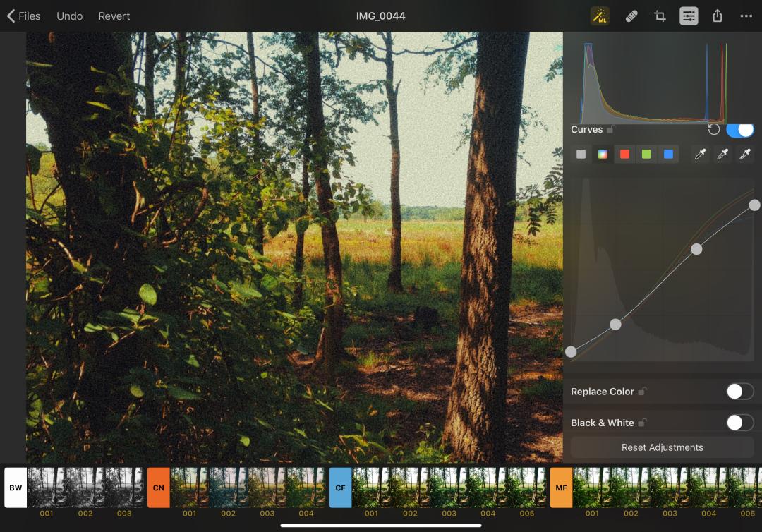Image resolution: width=762 pixels, height=532 pixels.
Task: Reset Curves with the circular arrow icon
Action: [714, 130]
